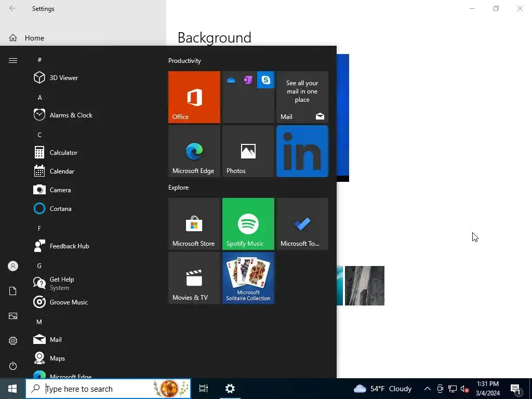
Task: Click the 'G' letter header
Action: click(39, 265)
